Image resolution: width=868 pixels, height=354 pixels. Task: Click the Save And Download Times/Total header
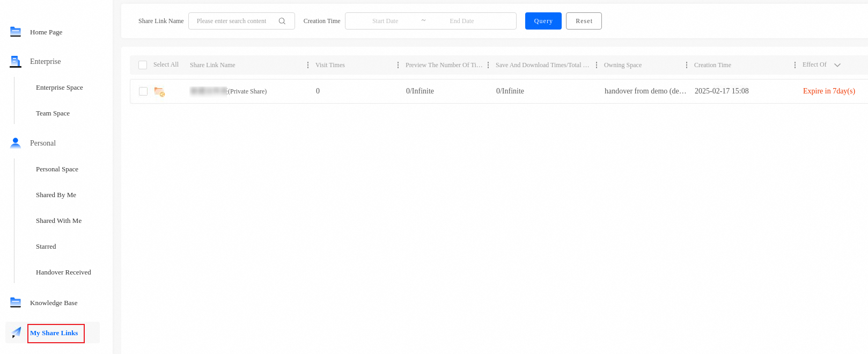[x=542, y=65]
